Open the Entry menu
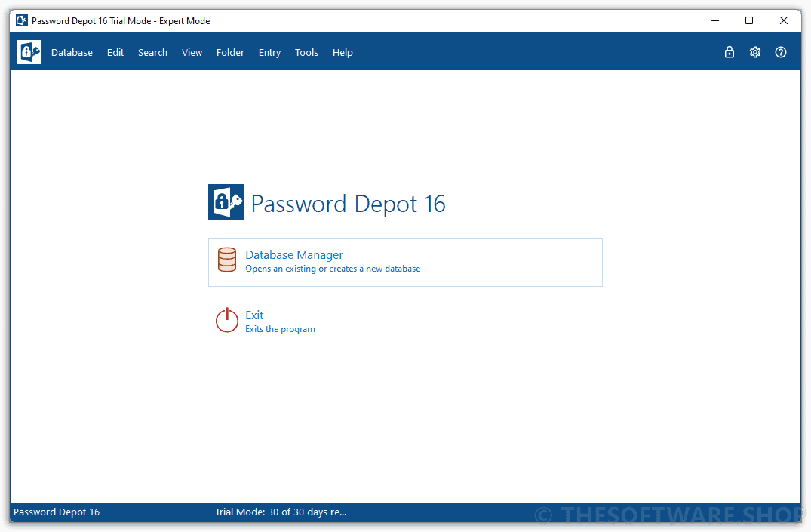Screen dimensions: 811x532 pyautogui.click(x=269, y=52)
